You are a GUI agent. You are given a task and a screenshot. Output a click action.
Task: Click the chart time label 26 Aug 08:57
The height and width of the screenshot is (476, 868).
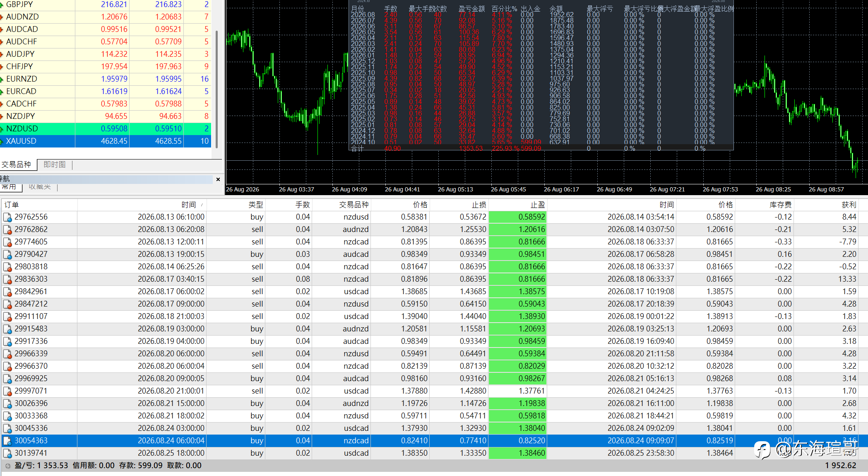826,189
